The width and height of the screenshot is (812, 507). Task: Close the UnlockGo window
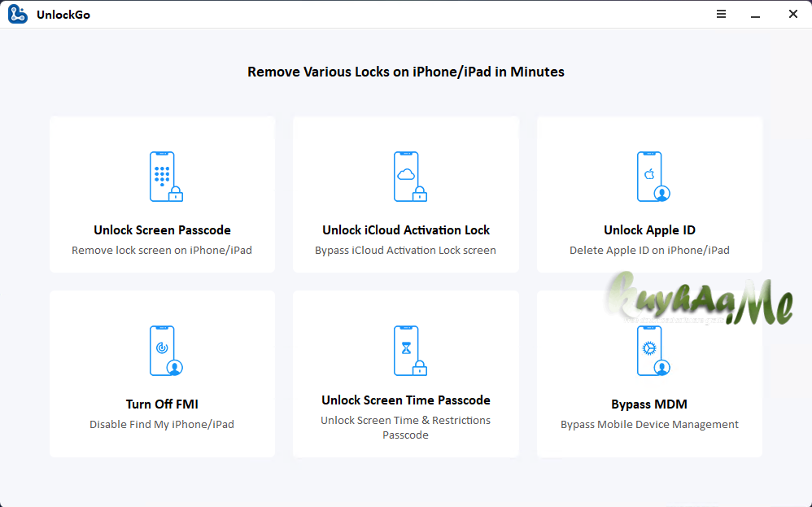point(792,14)
